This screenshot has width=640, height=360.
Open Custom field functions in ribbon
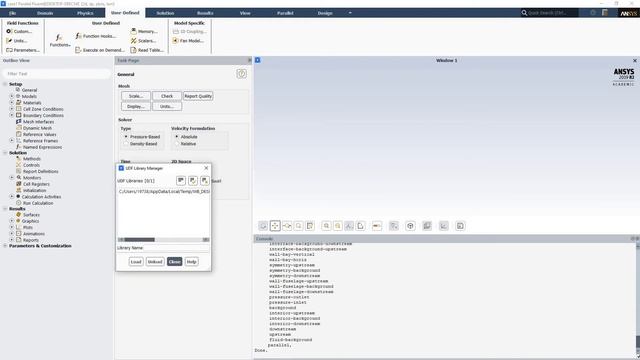(x=19, y=31)
